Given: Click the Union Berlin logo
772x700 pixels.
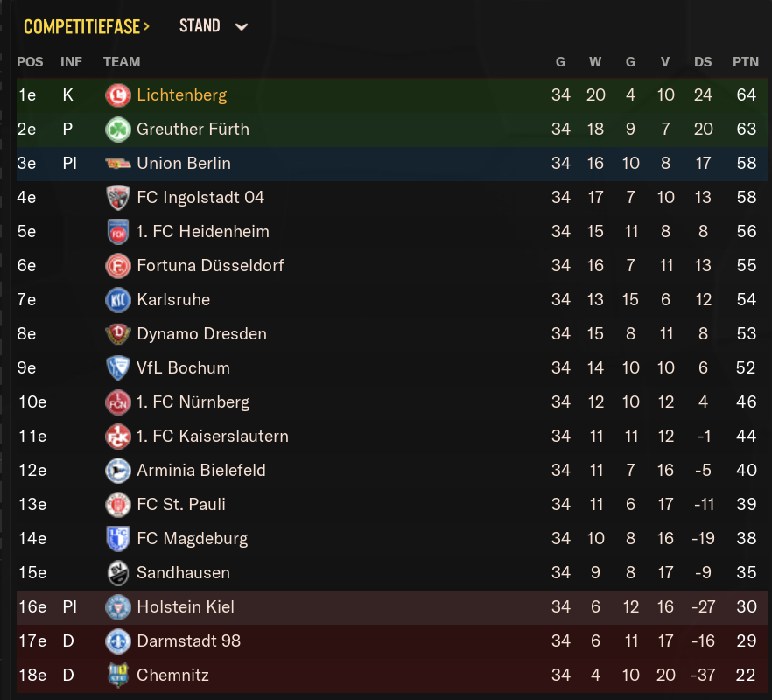Looking at the screenshot, I should click(117, 164).
